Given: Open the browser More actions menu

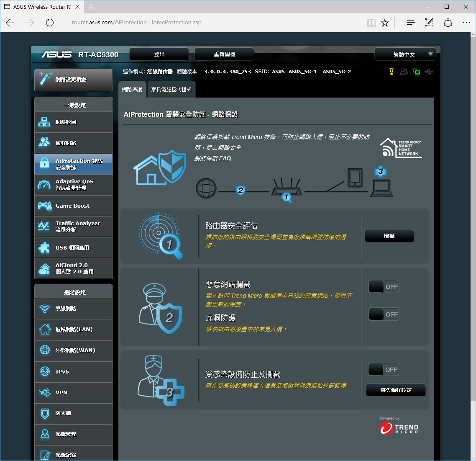Looking at the screenshot, I should point(466,23).
